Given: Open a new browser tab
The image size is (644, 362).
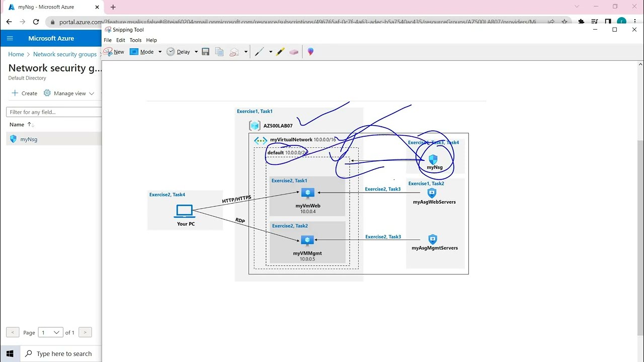Looking at the screenshot, I should pyautogui.click(x=113, y=7).
